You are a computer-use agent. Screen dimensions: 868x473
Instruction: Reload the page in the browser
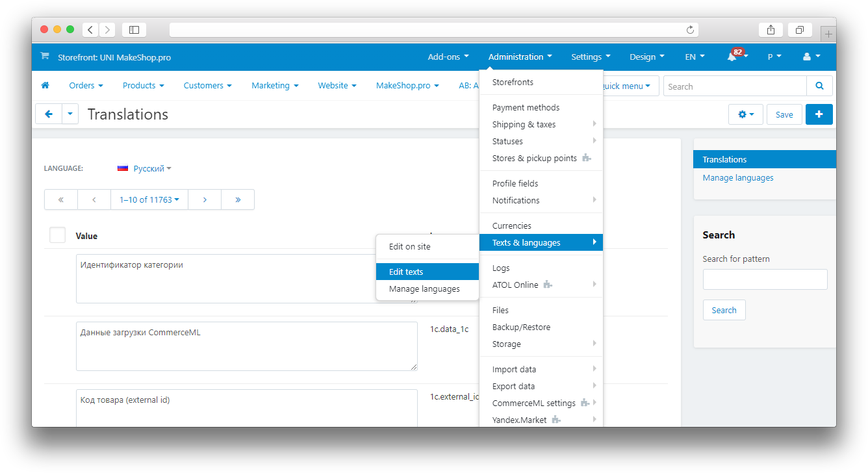[690, 29]
